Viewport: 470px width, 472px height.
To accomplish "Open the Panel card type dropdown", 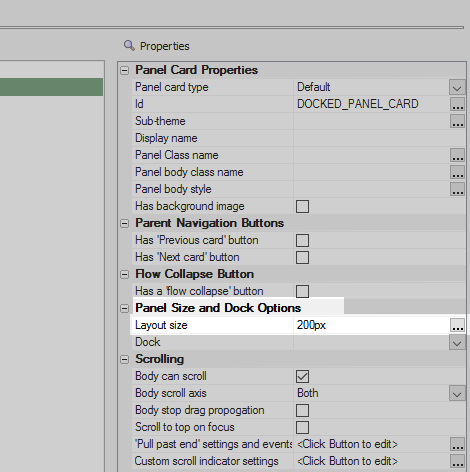I will pyautogui.click(x=457, y=87).
